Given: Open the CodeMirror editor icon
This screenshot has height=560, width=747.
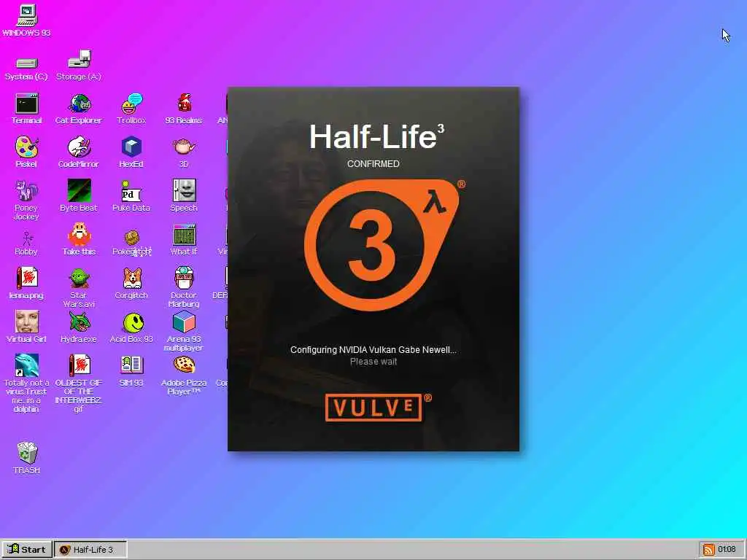Looking at the screenshot, I should point(79,152).
